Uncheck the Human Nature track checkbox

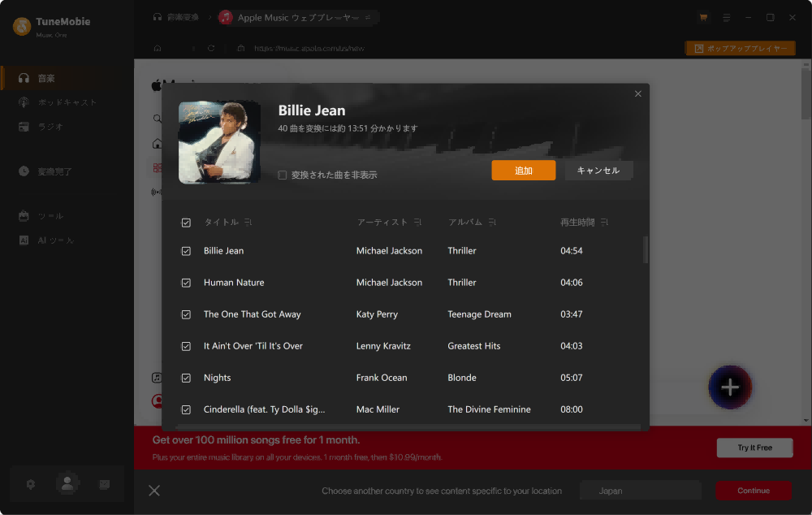[186, 283]
